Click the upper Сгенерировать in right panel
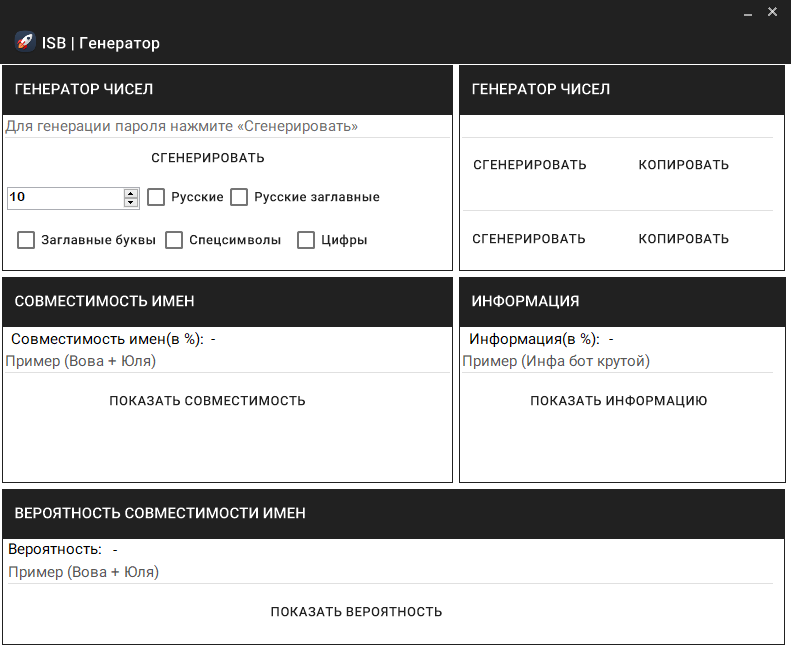 tap(530, 165)
